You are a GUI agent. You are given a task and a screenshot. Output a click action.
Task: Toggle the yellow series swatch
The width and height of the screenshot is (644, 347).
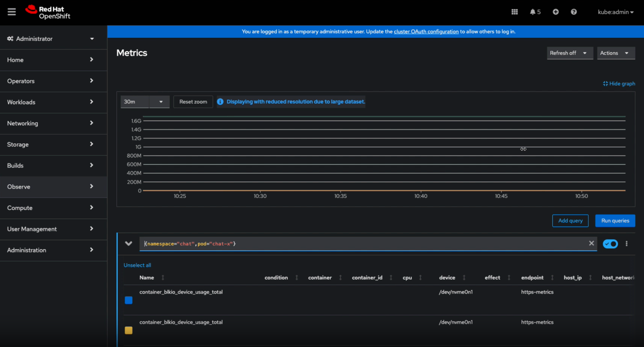click(x=129, y=330)
